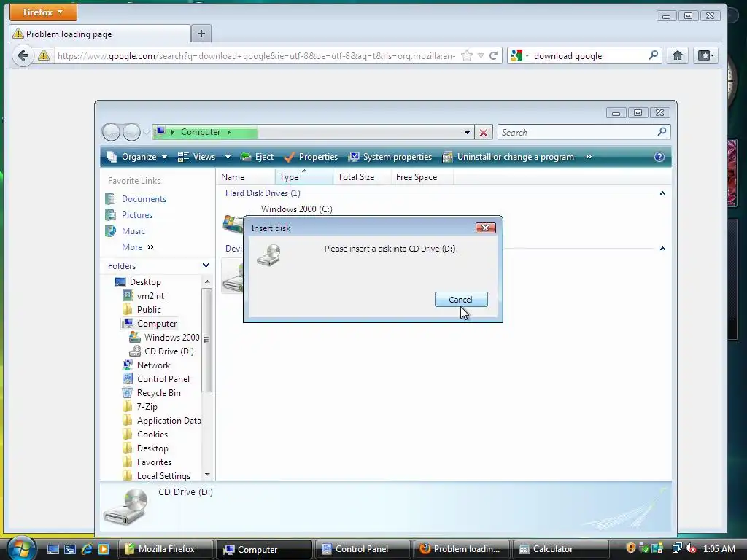Open the Organize menu in Explorer

(136, 157)
